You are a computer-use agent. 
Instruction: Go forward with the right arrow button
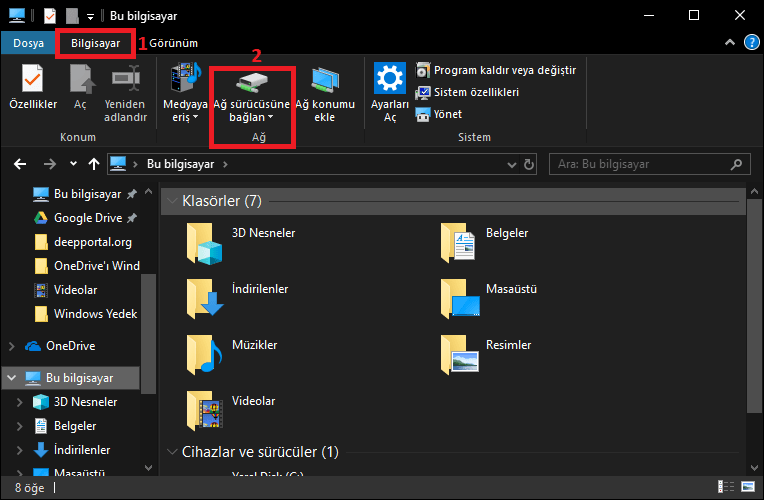coord(50,164)
